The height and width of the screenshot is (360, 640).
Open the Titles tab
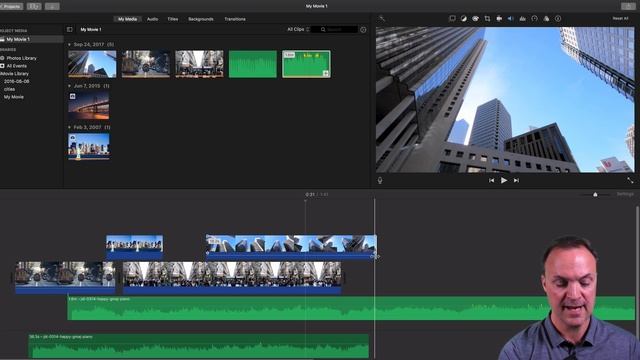[x=173, y=19]
